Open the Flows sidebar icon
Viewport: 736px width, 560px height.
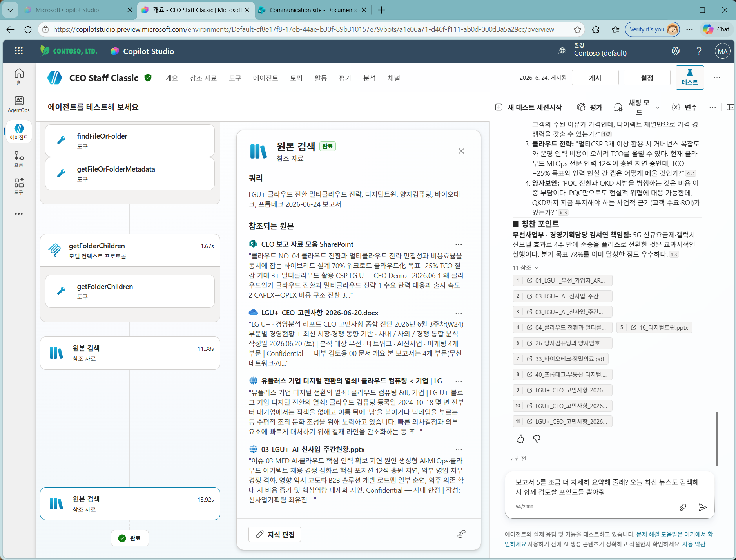(x=19, y=159)
